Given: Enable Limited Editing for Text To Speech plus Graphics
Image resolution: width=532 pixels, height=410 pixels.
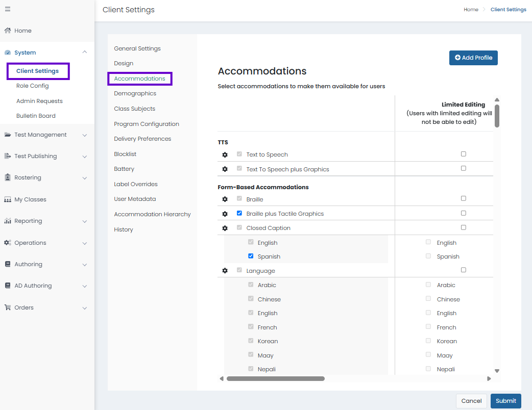Looking at the screenshot, I should pos(464,168).
